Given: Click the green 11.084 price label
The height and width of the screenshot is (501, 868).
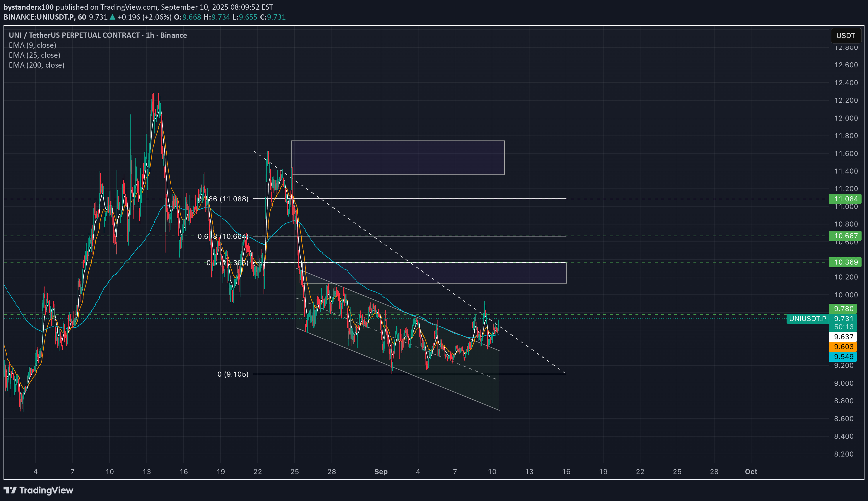Looking at the screenshot, I should [845, 199].
